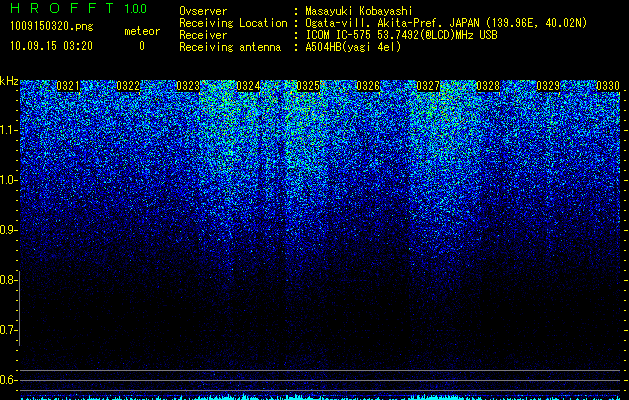629x400 pixels.
Task: Click the 0321 time marker
Action: [68, 86]
